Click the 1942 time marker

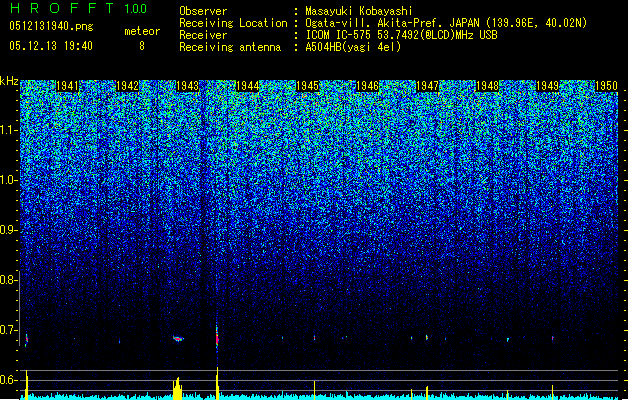(128, 86)
